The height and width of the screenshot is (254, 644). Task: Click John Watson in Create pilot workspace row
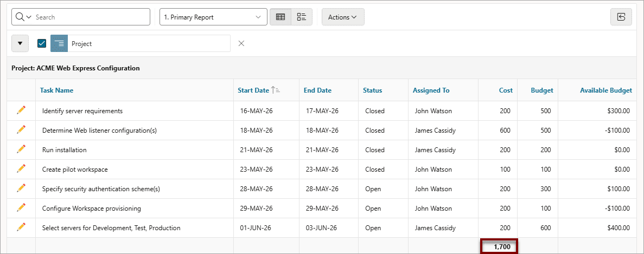443,169
